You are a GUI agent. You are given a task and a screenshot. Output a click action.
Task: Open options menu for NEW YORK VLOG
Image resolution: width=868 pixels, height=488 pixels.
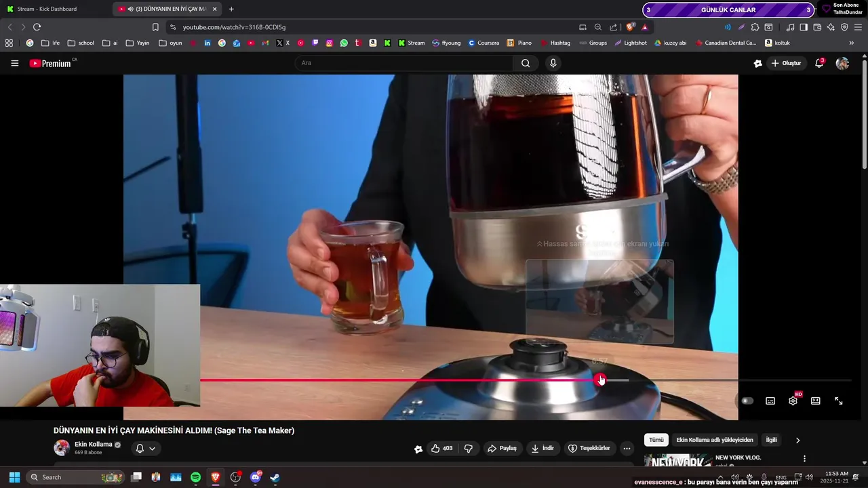point(804,459)
